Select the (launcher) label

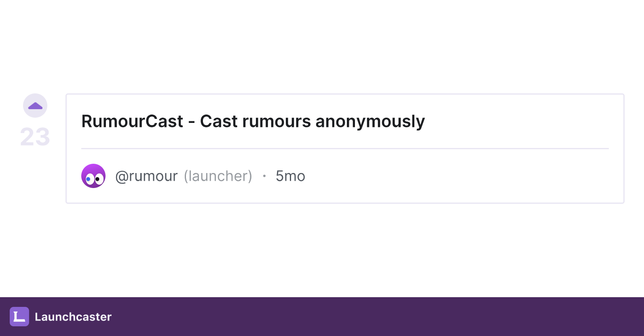tap(218, 176)
